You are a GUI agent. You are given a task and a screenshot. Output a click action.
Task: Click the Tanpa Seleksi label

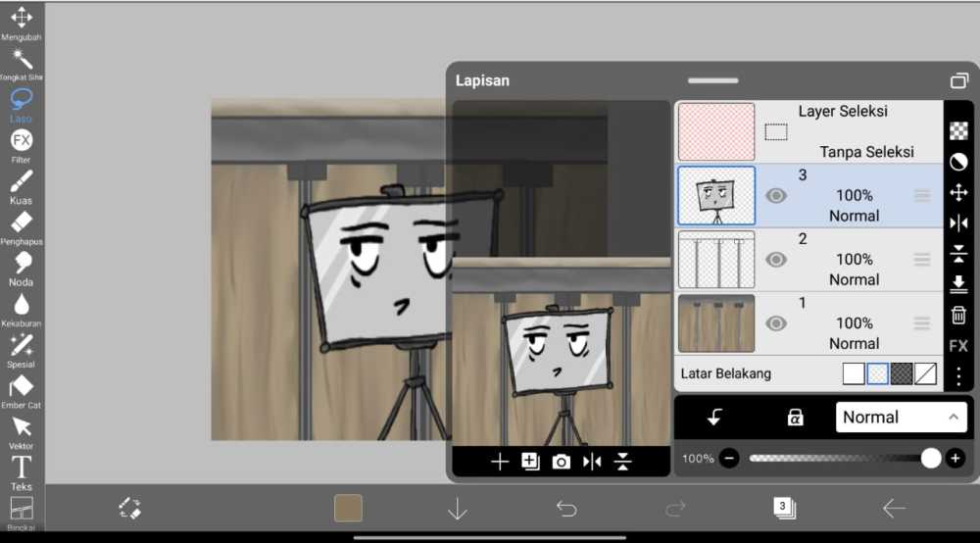[866, 152]
